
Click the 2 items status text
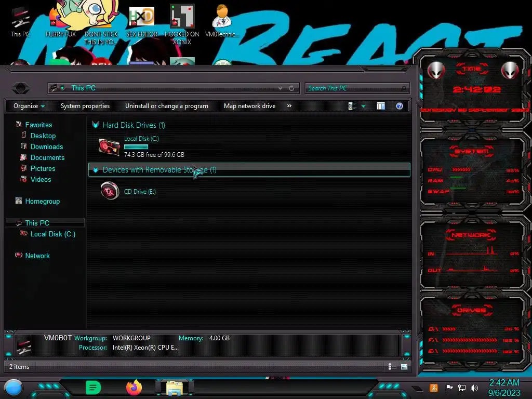coord(19,367)
